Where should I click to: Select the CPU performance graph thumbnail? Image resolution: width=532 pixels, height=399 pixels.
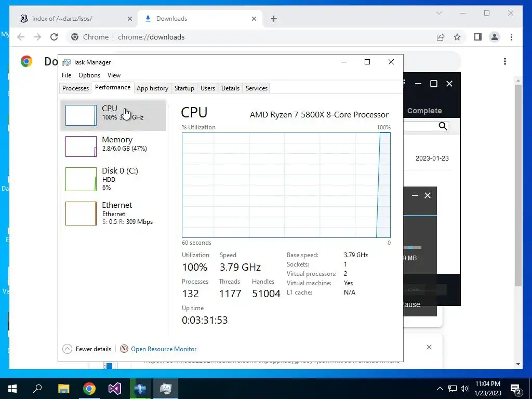[x=81, y=115]
